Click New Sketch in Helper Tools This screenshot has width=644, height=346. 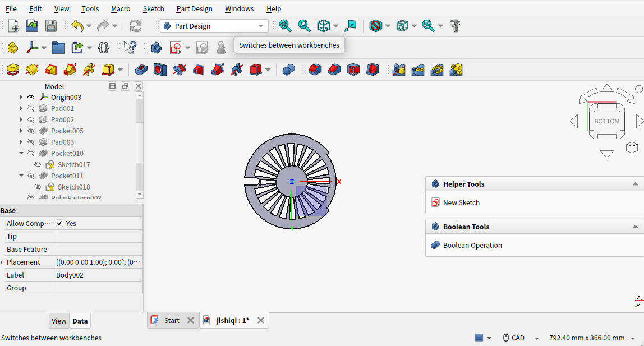click(461, 202)
